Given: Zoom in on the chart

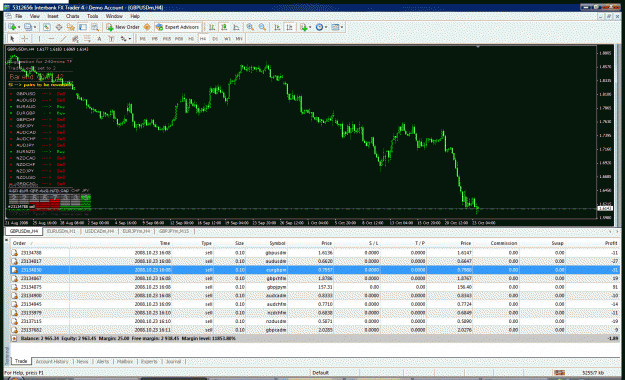Looking at the screenshot, I should (x=250, y=27).
